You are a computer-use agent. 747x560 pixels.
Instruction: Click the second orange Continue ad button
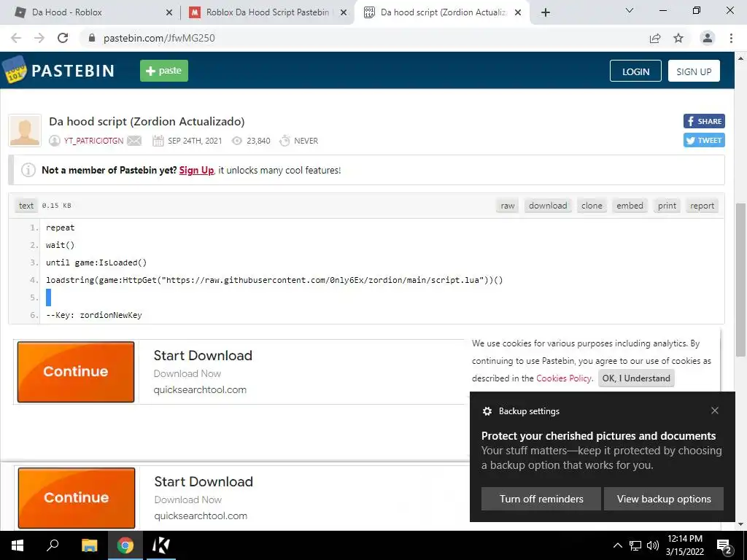(x=76, y=497)
